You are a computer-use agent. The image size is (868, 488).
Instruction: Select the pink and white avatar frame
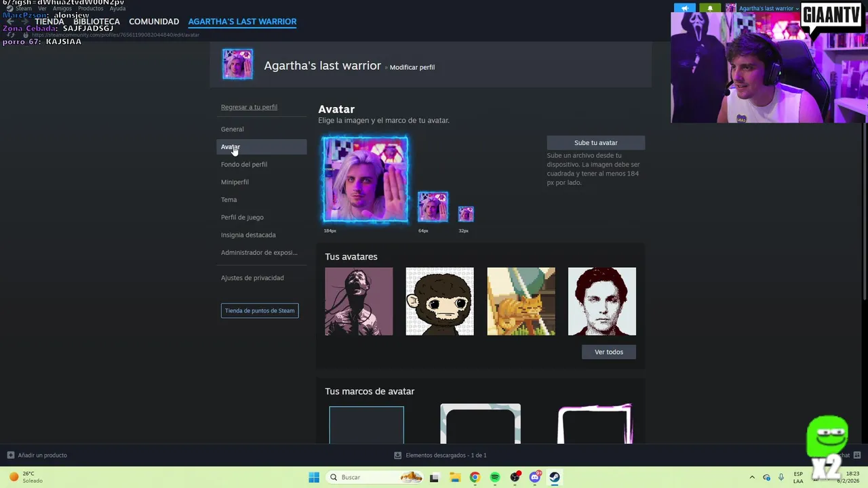point(595,424)
